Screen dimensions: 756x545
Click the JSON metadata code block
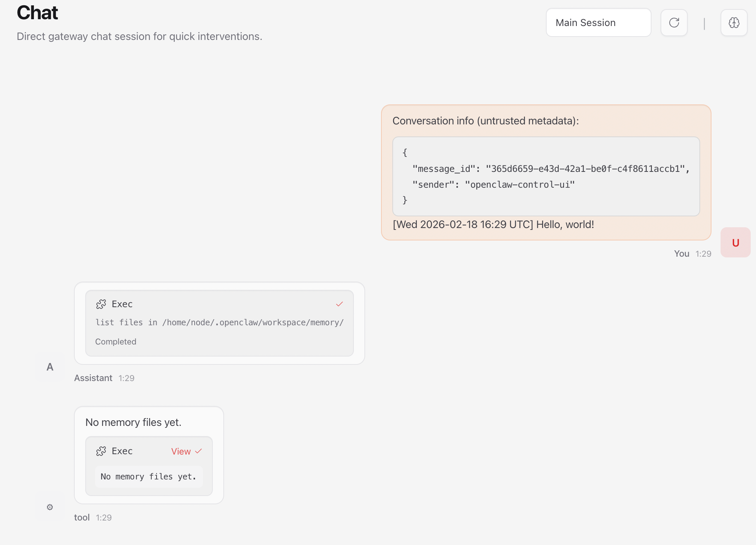click(546, 176)
